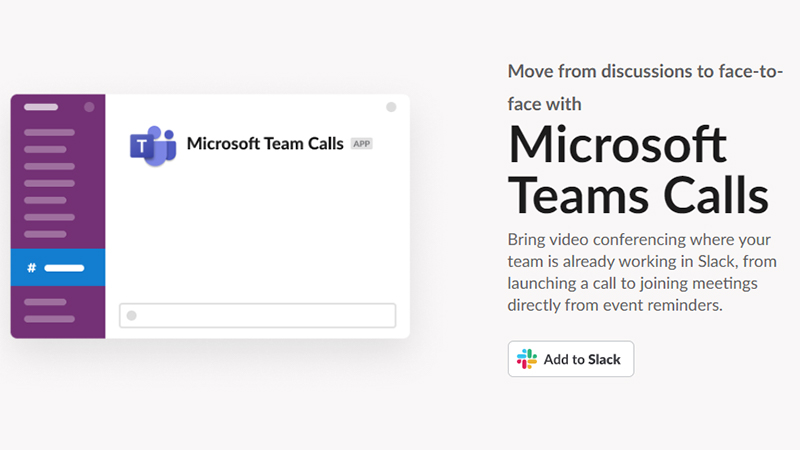Click the round dot inside the message box
800x450 pixels.
click(132, 316)
